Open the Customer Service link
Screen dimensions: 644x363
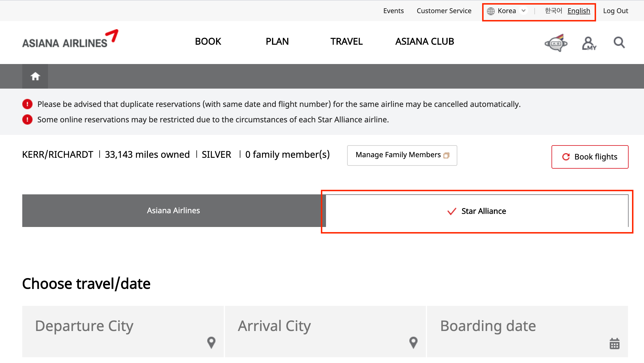444,11
